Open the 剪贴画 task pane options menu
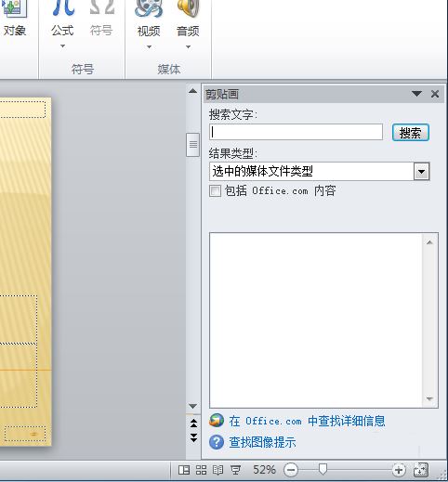This screenshot has width=448, height=482. pos(416,94)
